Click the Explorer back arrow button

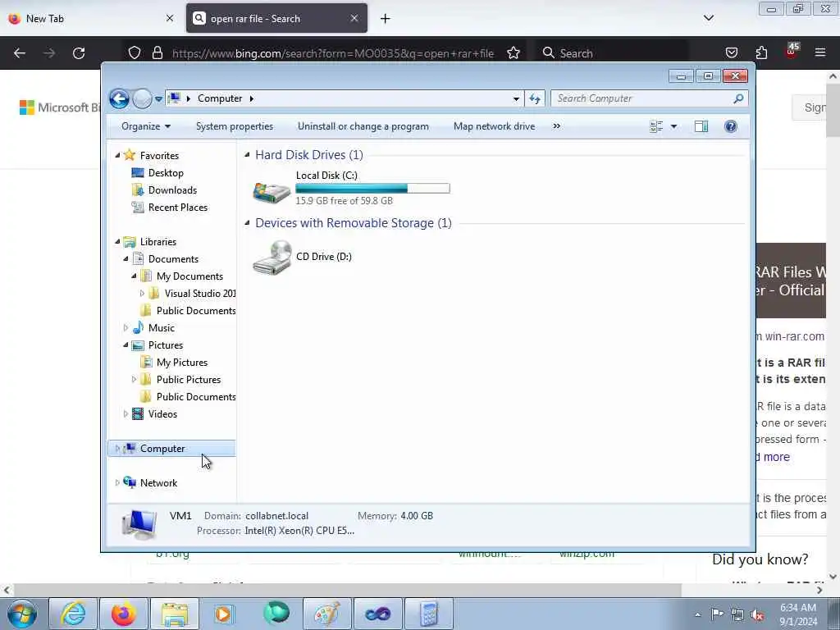[119, 98]
